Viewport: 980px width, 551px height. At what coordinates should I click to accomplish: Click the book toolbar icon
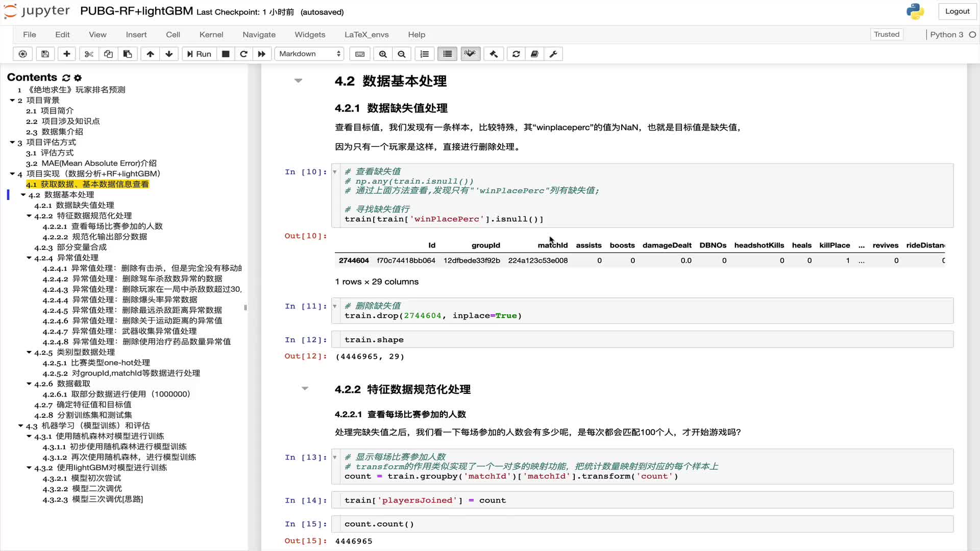click(534, 54)
